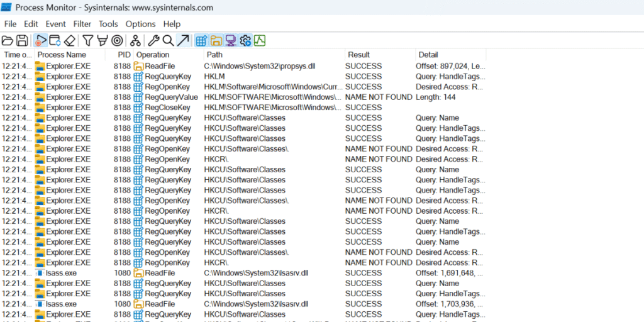Toggle Show Profiling Events graph icon
The height and width of the screenshot is (322, 644).
tap(260, 40)
